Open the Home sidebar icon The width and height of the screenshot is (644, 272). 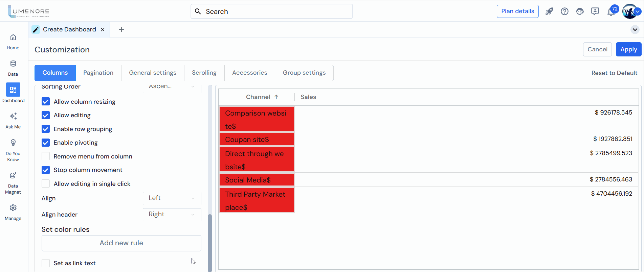coord(13,38)
